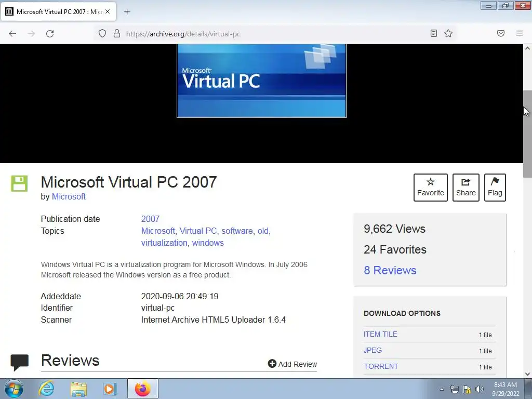
Task: Bookmark this page with the star icon
Action: tap(448, 33)
